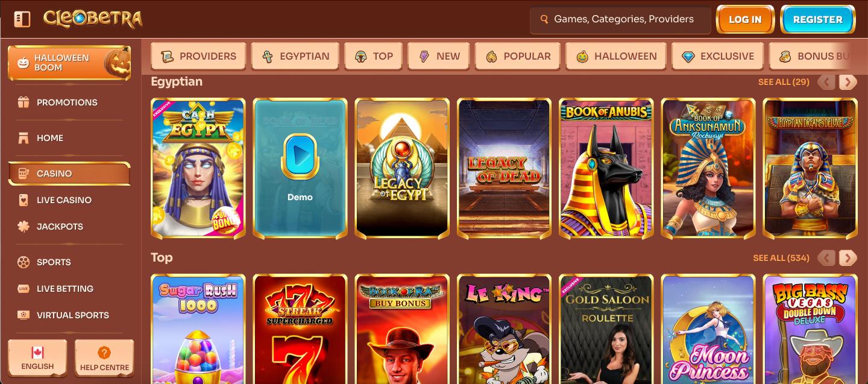Click the card icon beside Live Casino
868x384 pixels.
24,200
